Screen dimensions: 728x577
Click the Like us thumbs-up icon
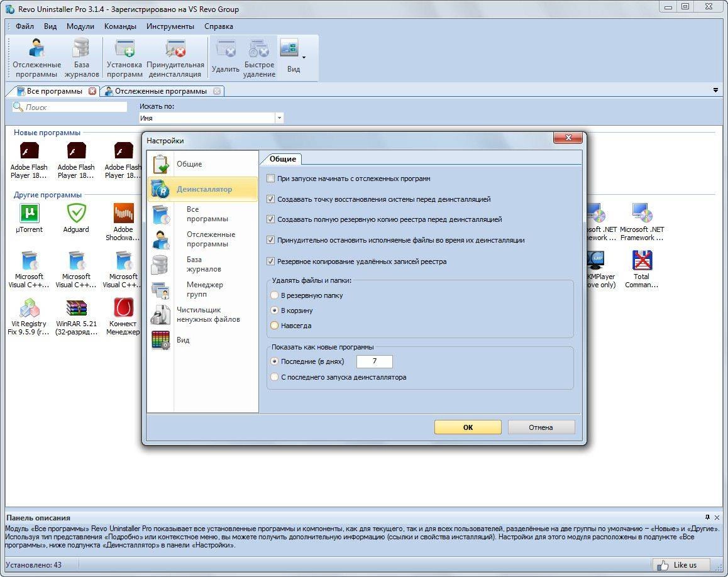(x=663, y=565)
